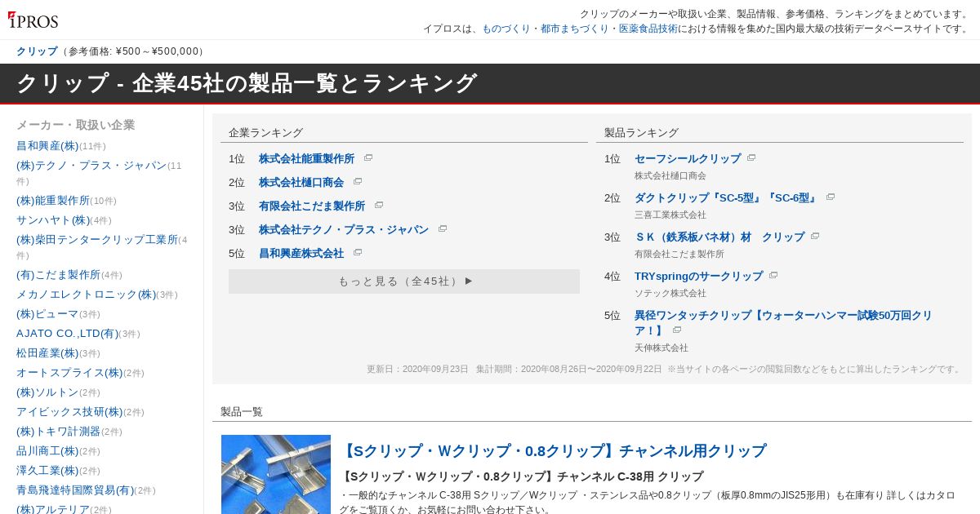Select sidebar maker 青島飛達特国際貿易(有)
The height and width of the screenshot is (514, 980).
75,490
